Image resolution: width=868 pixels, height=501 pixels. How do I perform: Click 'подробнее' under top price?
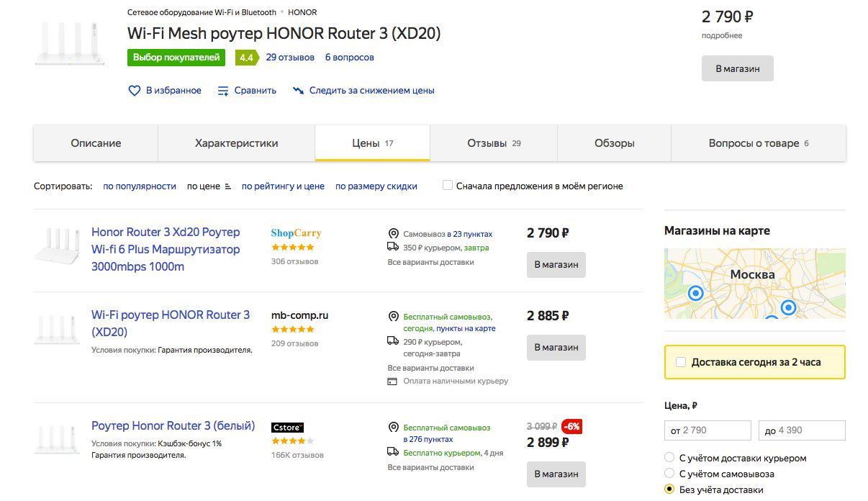pyautogui.click(x=722, y=35)
